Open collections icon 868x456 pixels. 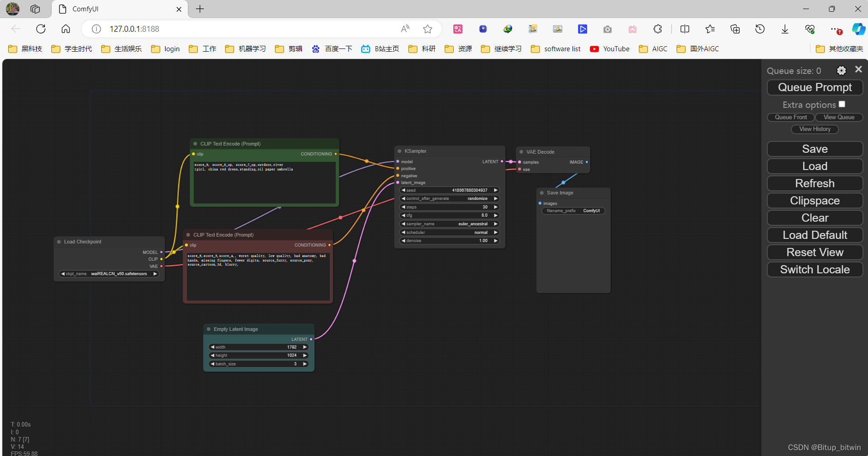point(735,29)
